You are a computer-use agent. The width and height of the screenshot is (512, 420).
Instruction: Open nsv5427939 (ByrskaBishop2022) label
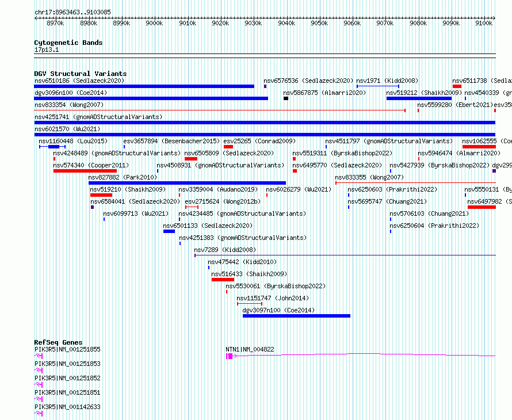[440, 165]
